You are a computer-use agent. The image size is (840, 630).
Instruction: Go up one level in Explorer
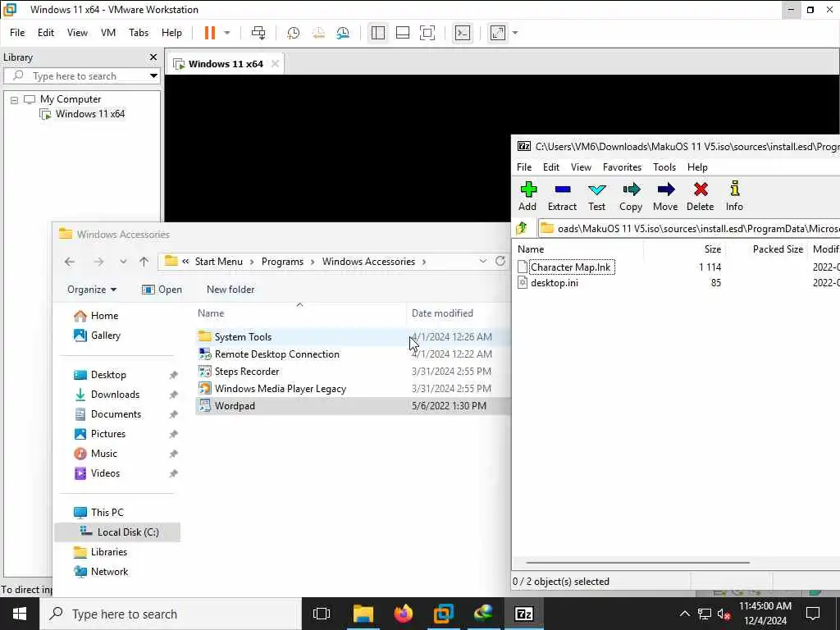[144, 262]
